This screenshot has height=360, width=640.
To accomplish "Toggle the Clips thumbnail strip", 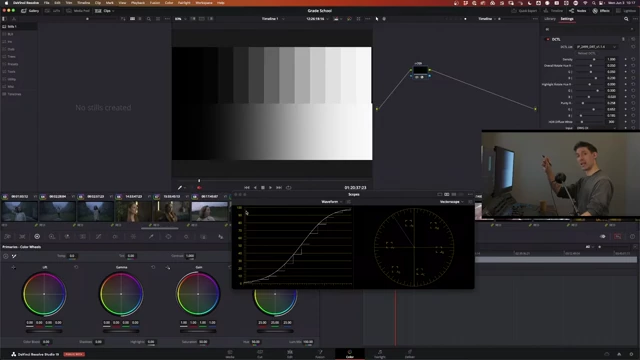I will (103, 11).
